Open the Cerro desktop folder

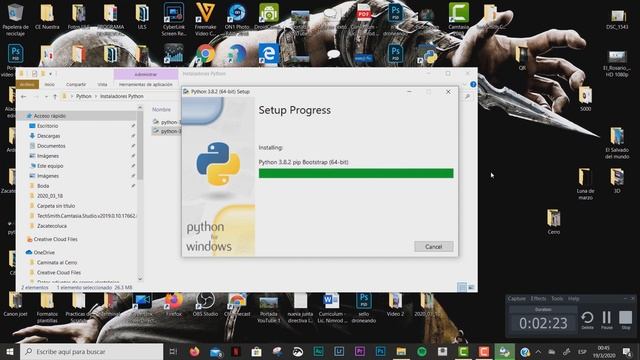(x=553, y=222)
